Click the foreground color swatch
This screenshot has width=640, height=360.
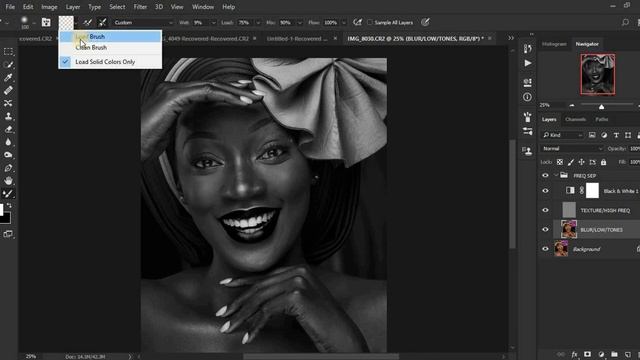coord(2,210)
